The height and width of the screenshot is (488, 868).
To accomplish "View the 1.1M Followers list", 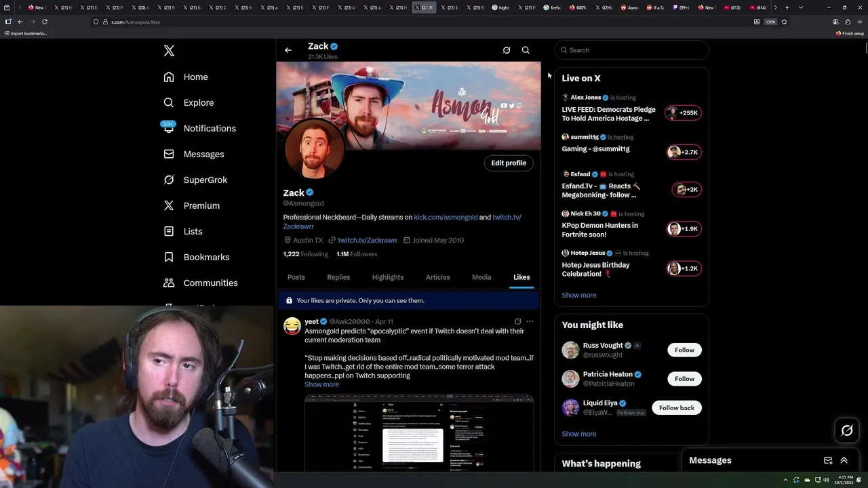I will point(357,254).
